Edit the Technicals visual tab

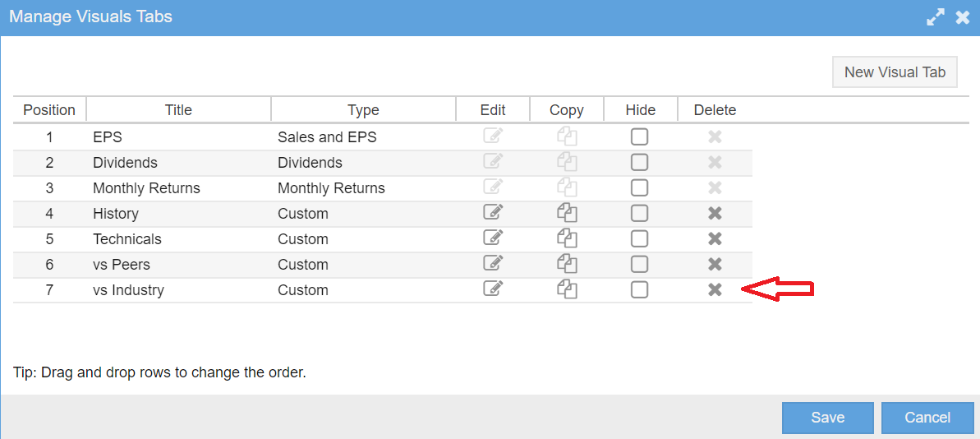pos(493,238)
